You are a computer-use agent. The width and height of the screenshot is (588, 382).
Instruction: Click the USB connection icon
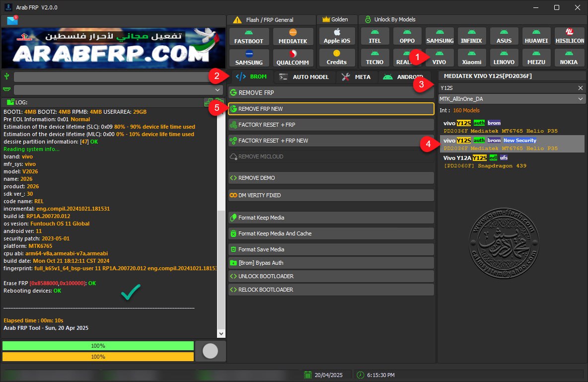[x=6, y=76]
